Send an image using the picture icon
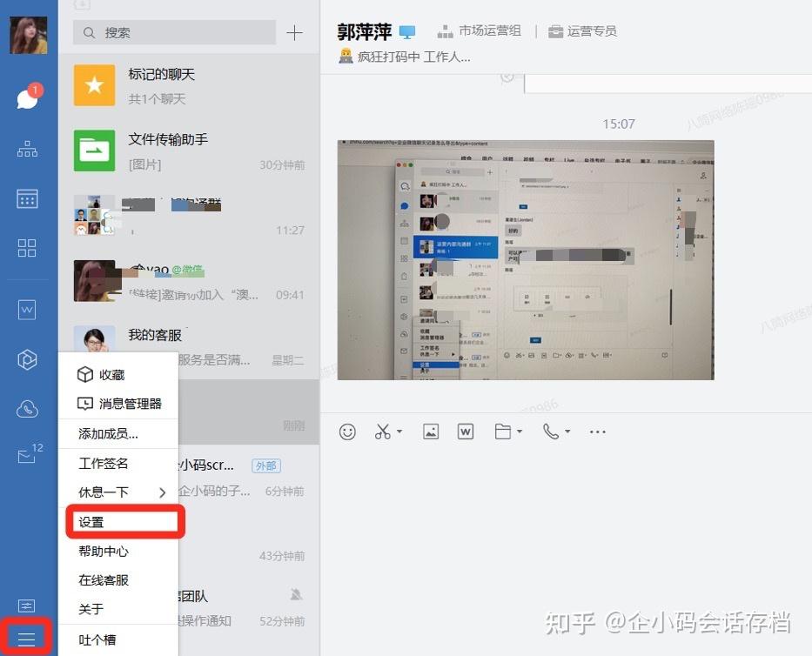This screenshot has width=812, height=656. click(x=430, y=431)
